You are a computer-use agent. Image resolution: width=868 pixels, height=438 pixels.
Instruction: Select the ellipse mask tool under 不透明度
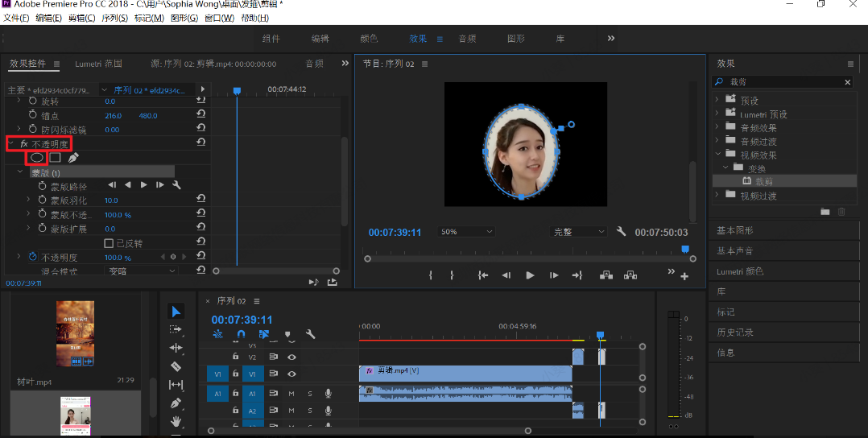(37, 158)
